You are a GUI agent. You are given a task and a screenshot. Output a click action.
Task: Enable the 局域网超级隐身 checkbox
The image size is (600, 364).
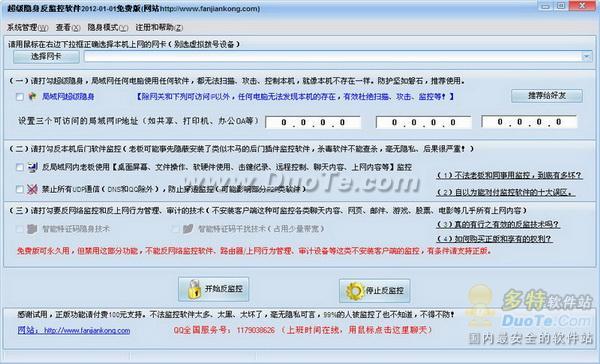coord(20,97)
